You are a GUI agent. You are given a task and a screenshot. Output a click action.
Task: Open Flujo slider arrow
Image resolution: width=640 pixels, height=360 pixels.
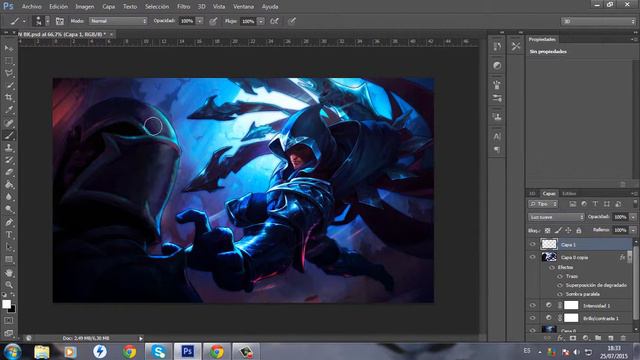(x=261, y=21)
